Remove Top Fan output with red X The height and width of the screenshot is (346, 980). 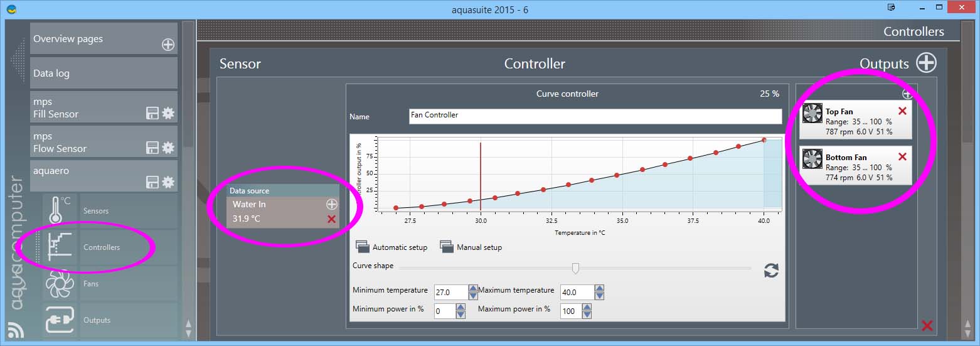point(902,111)
